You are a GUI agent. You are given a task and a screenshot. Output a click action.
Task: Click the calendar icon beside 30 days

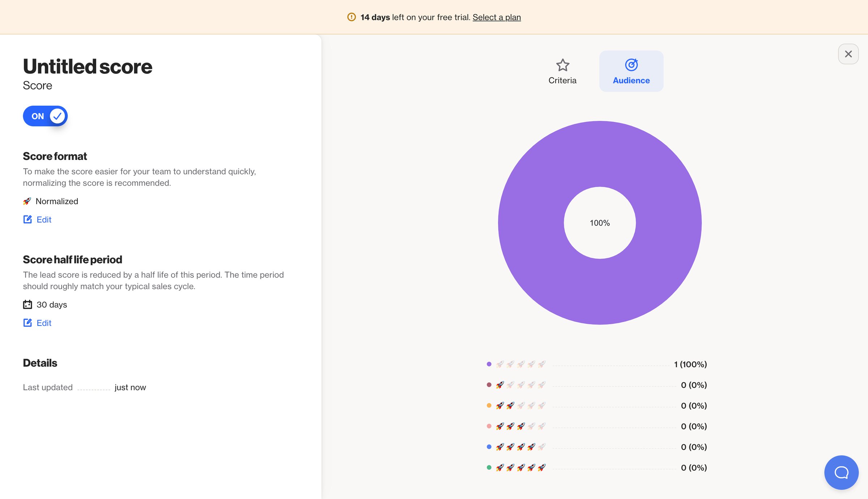[27, 304]
